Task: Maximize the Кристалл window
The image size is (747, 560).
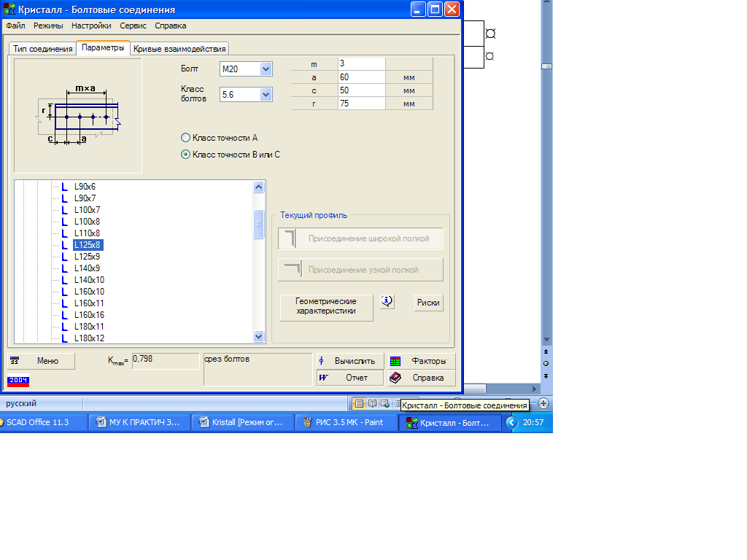Action: (x=435, y=9)
